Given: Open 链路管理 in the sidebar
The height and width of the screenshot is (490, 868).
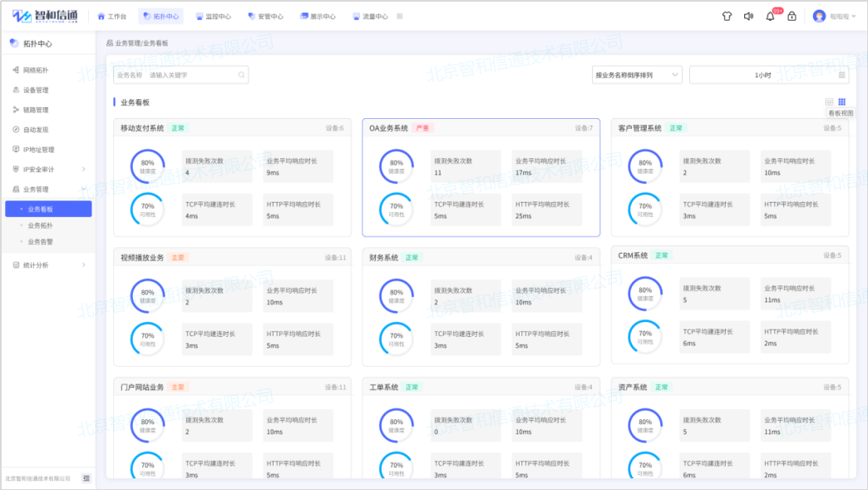Looking at the screenshot, I should pyautogui.click(x=36, y=110).
